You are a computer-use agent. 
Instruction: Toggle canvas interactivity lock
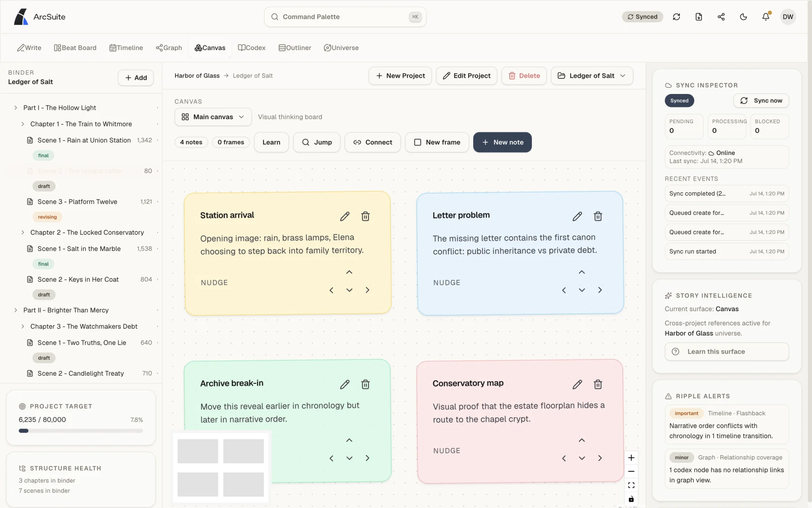point(631,499)
